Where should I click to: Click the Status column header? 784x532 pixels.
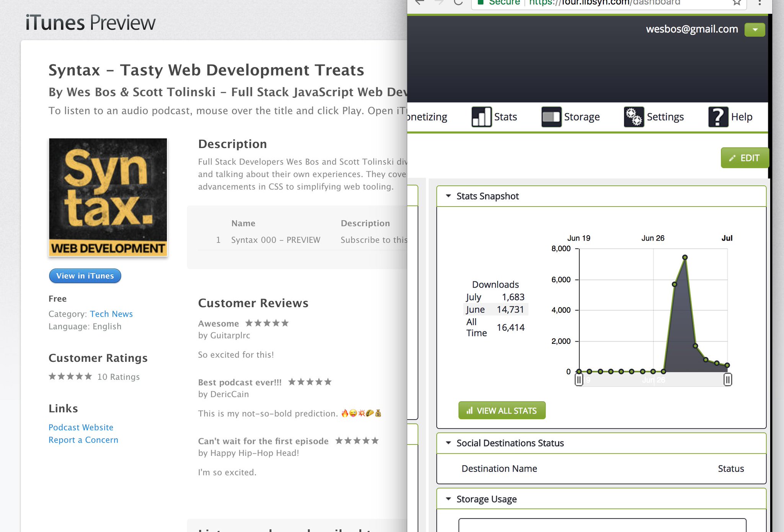point(731,469)
